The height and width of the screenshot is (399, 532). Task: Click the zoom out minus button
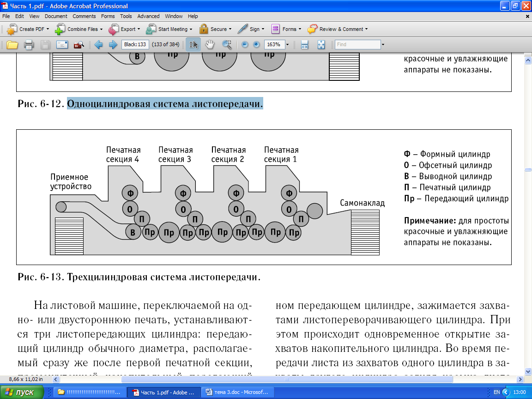tap(245, 44)
